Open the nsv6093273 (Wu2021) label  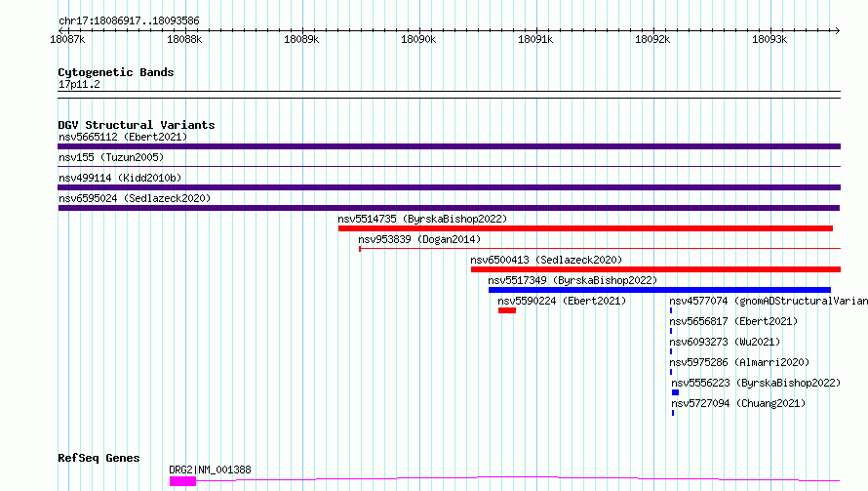(x=725, y=342)
